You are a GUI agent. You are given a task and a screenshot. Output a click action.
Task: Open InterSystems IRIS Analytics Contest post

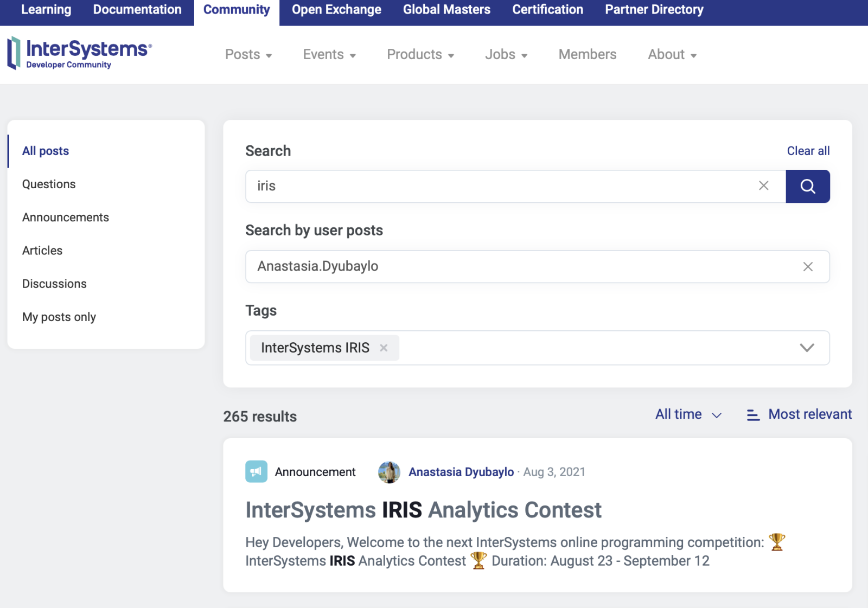(x=423, y=510)
